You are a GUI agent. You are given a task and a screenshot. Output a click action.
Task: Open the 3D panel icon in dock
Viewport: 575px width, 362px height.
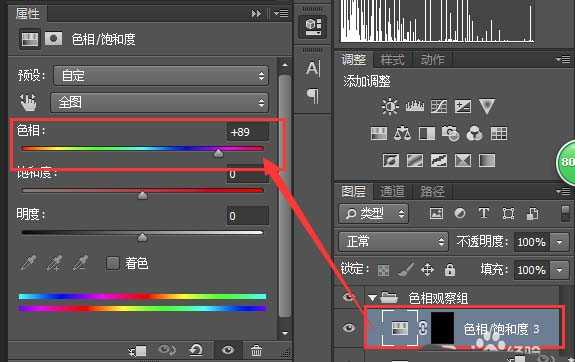pos(313,27)
